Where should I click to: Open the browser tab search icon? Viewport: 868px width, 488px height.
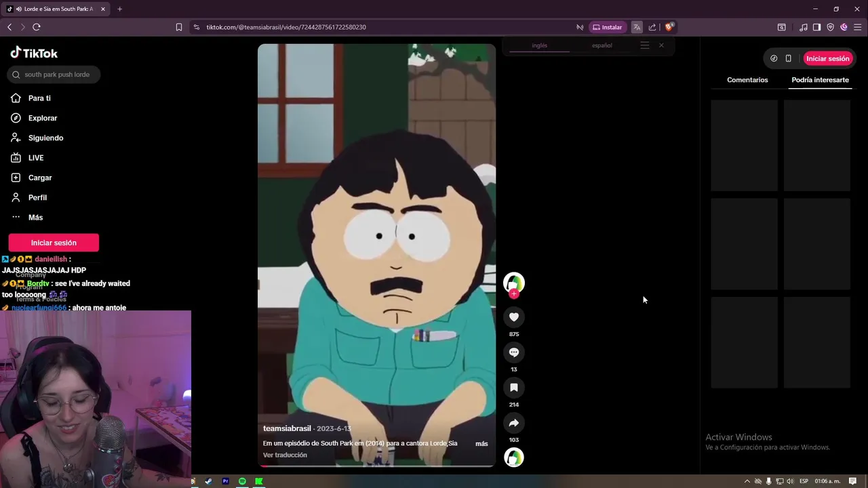click(781, 27)
